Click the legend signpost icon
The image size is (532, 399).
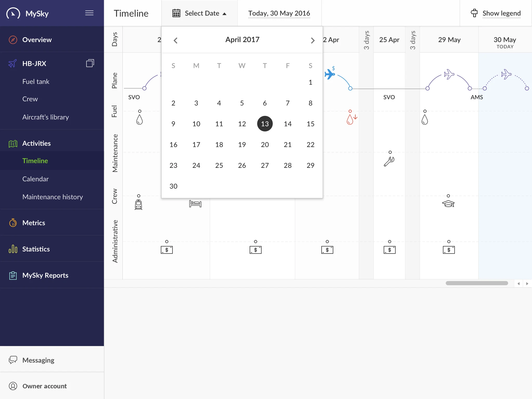click(474, 13)
